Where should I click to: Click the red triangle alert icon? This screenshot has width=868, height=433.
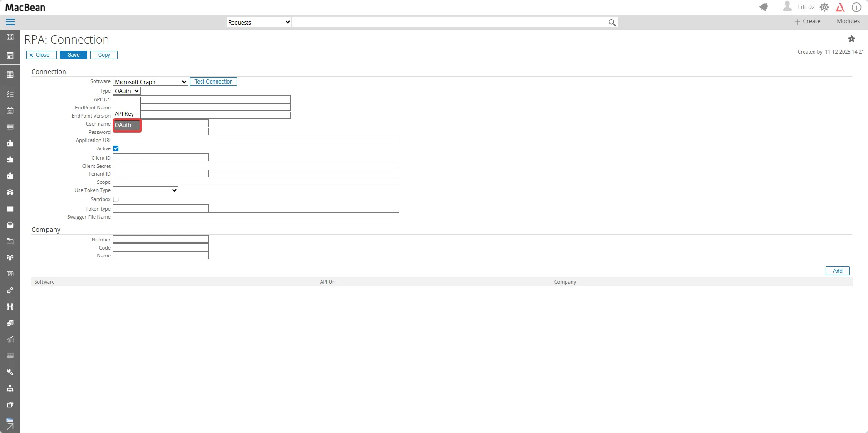tap(840, 7)
